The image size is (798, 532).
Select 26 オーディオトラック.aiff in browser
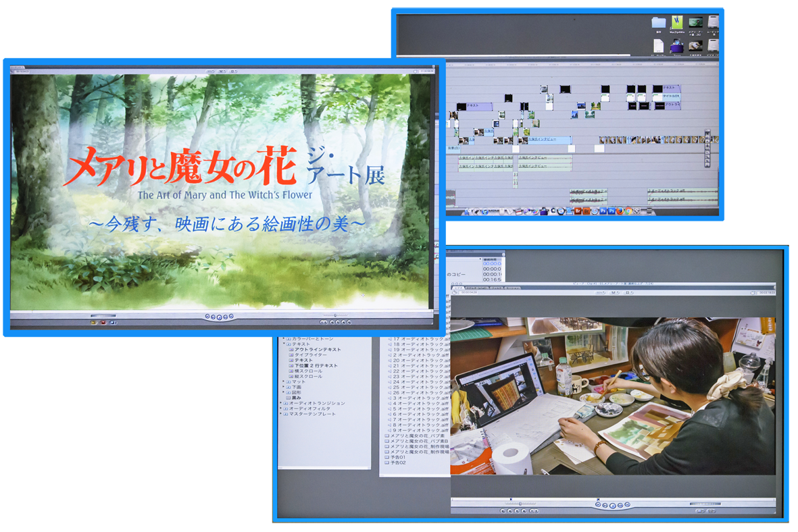tap(418, 393)
